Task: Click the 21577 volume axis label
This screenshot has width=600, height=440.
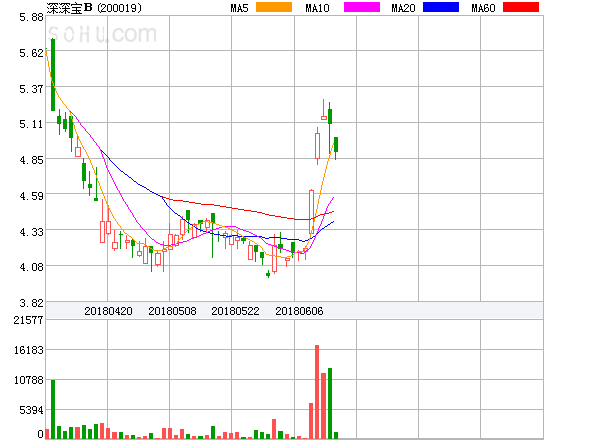Action: 29,320
